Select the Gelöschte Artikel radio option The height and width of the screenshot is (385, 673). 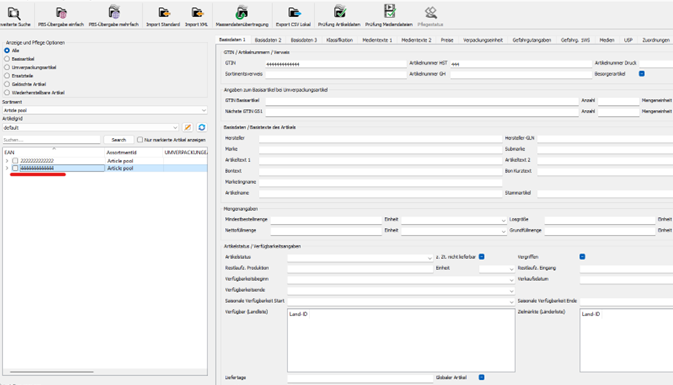click(7, 84)
